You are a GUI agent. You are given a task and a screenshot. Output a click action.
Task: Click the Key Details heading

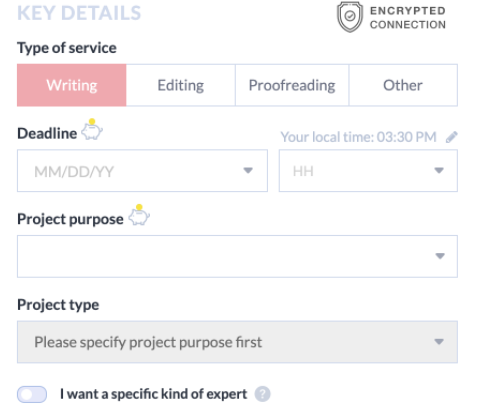(x=79, y=13)
